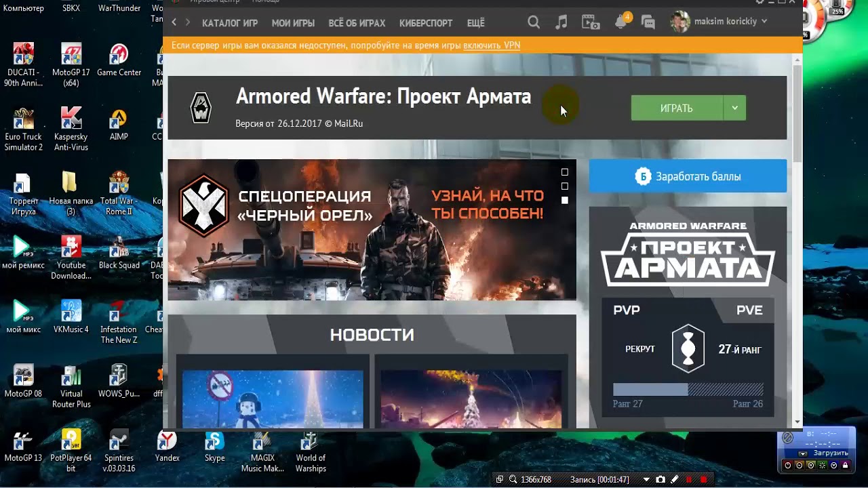Open the Christmas tree news thumbnail
868x488 pixels.
pyautogui.click(x=471, y=399)
